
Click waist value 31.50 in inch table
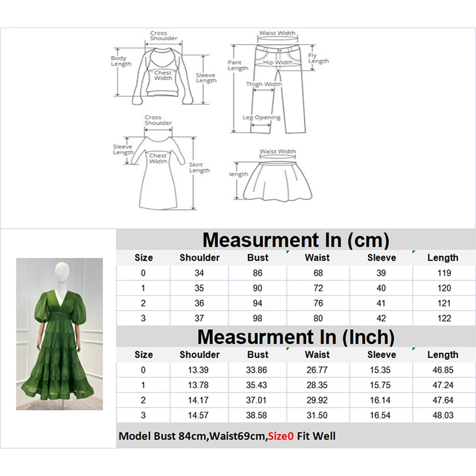pos(317,415)
